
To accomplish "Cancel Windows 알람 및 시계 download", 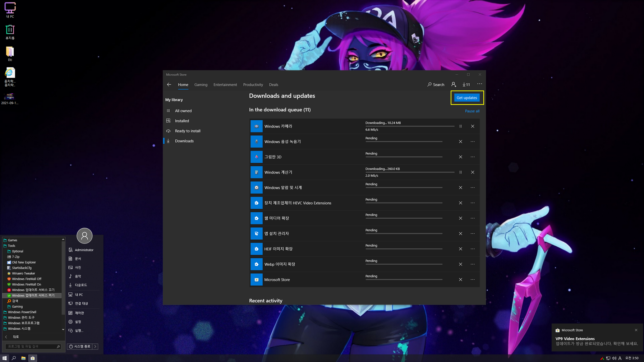I will [x=460, y=187].
